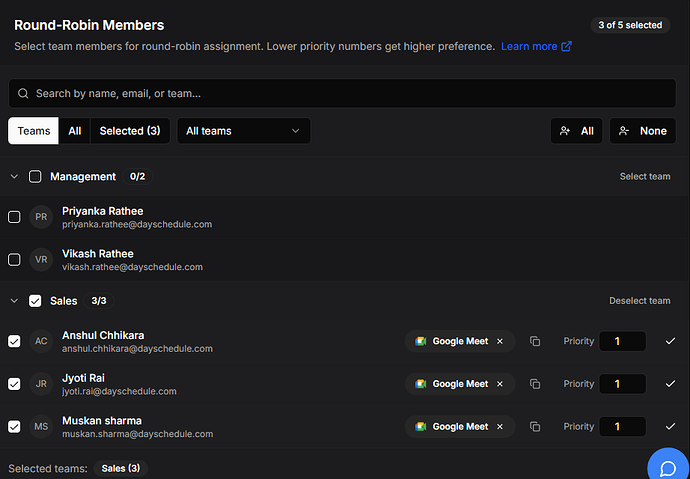
Task: Switch to the Teams tab
Action: coord(33,131)
